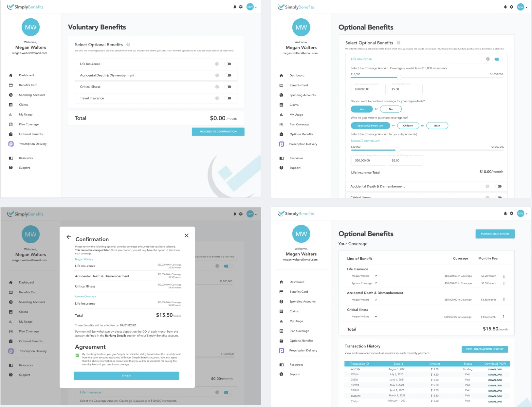Sort transactions by the Date column arrow

pos(402,364)
